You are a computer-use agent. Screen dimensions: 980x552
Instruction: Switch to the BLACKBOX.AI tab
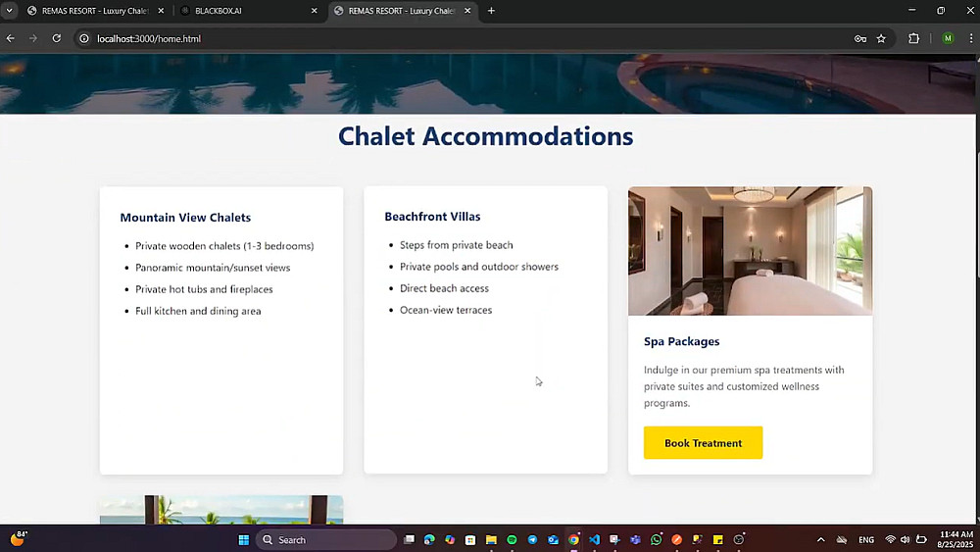point(219,11)
